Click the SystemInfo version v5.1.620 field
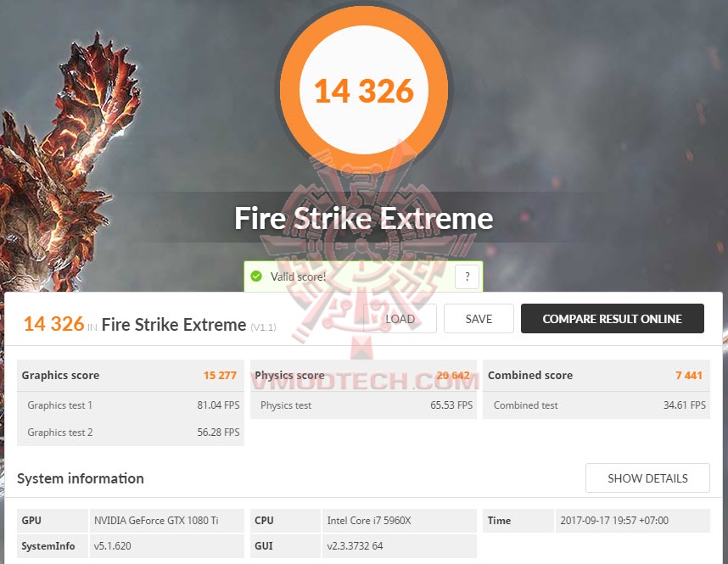 (x=166, y=545)
